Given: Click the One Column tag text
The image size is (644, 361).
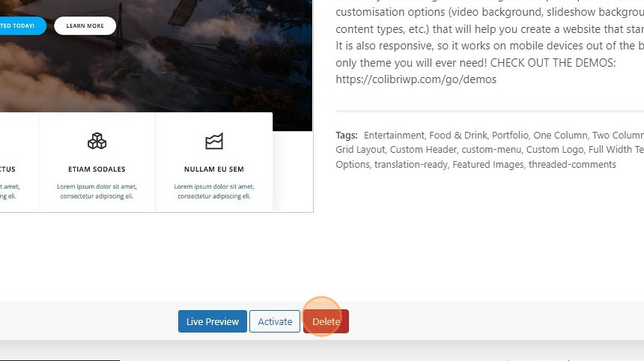Looking at the screenshot, I should pos(560,135).
